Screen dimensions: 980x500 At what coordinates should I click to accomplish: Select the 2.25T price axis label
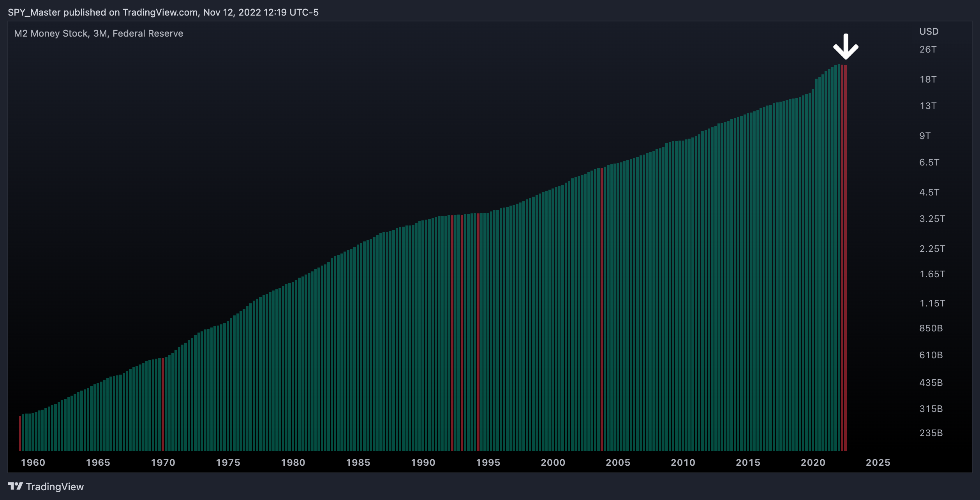932,249
